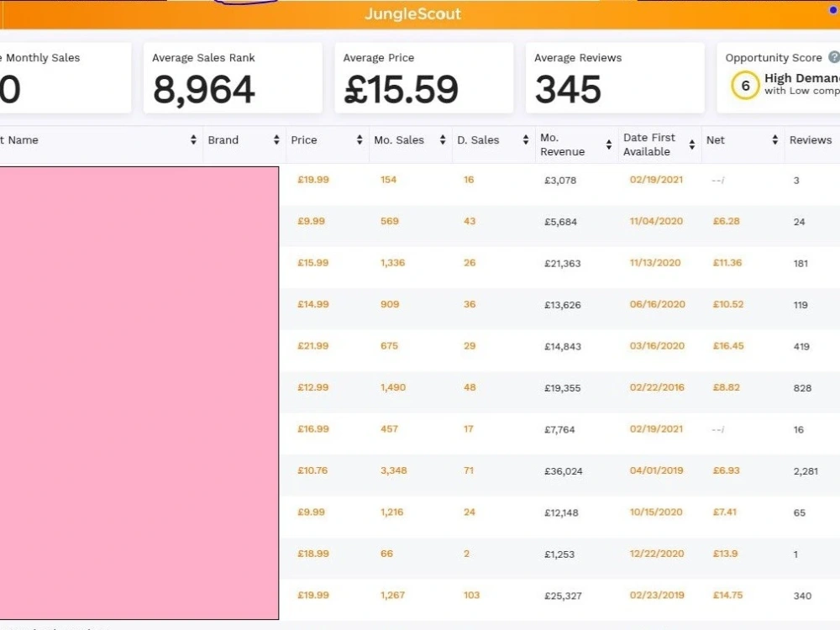
Task: Click the Date First Available header
Action: (x=648, y=144)
